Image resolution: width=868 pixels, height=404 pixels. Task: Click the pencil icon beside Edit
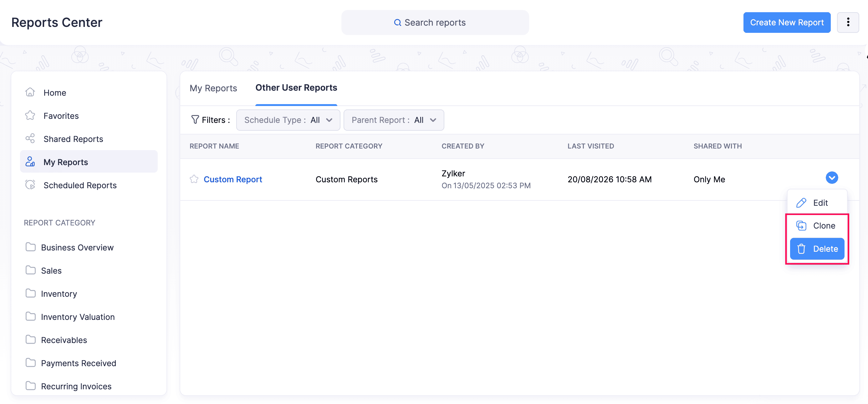click(801, 203)
